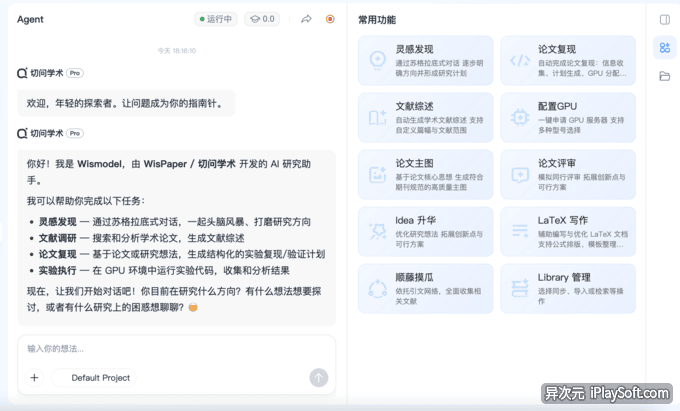This screenshot has width=680, height=411.
Task: Open the 文献综述 feature card
Action: coord(425,117)
